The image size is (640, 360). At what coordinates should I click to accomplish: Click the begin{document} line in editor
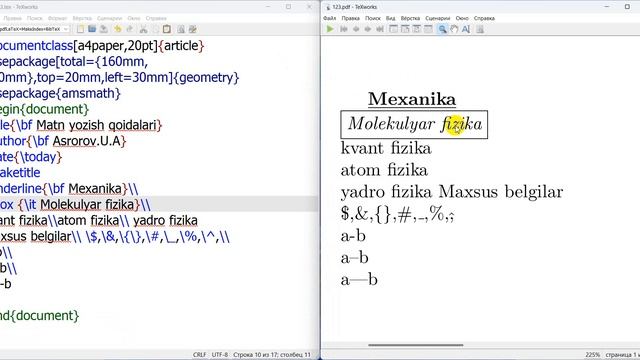[44, 109]
